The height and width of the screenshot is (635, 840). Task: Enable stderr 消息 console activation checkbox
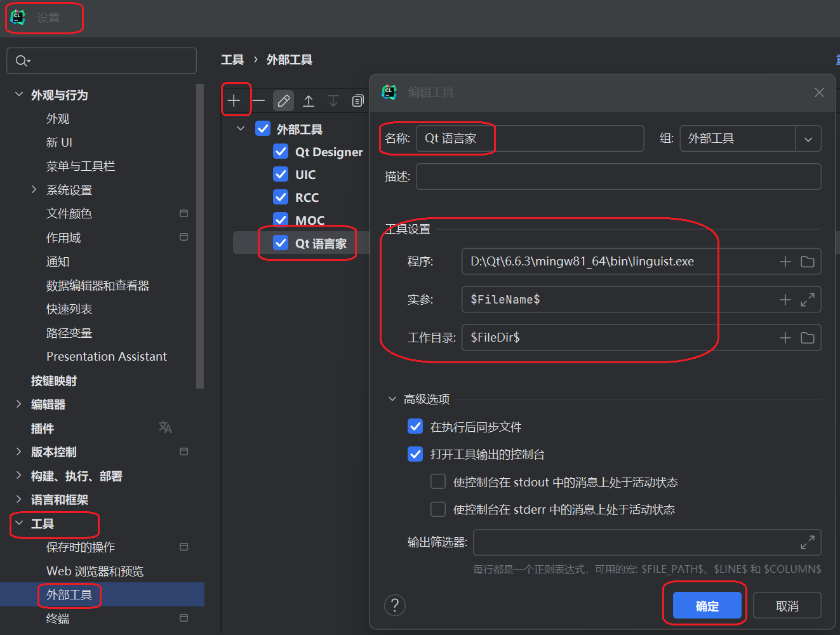pyautogui.click(x=438, y=509)
